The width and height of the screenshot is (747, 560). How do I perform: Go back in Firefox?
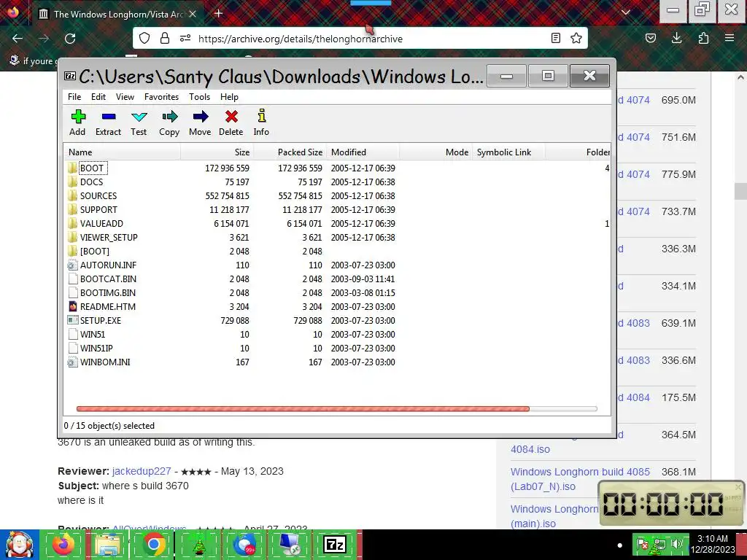click(18, 39)
